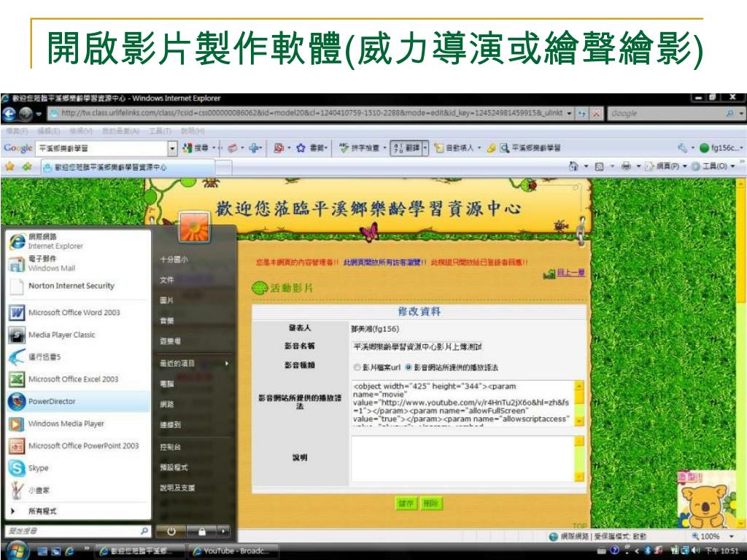Click the 刪除 delete button
Screen dimensions: 747x560
pyautogui.click(x=431, y=503)
